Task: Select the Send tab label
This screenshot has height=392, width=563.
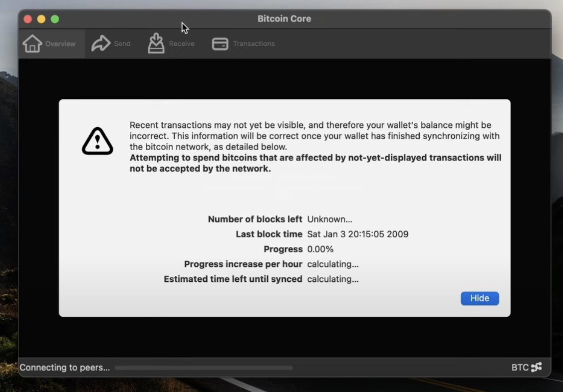Action: [122, 44]
